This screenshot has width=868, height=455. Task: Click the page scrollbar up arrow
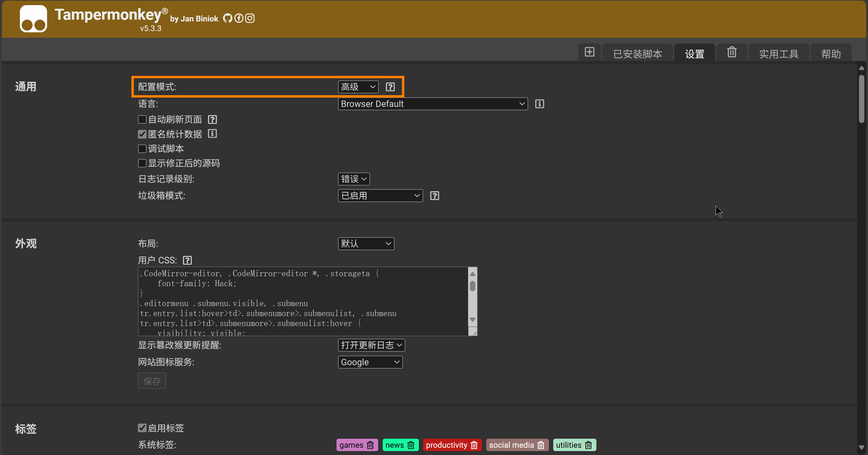point(862,68)
